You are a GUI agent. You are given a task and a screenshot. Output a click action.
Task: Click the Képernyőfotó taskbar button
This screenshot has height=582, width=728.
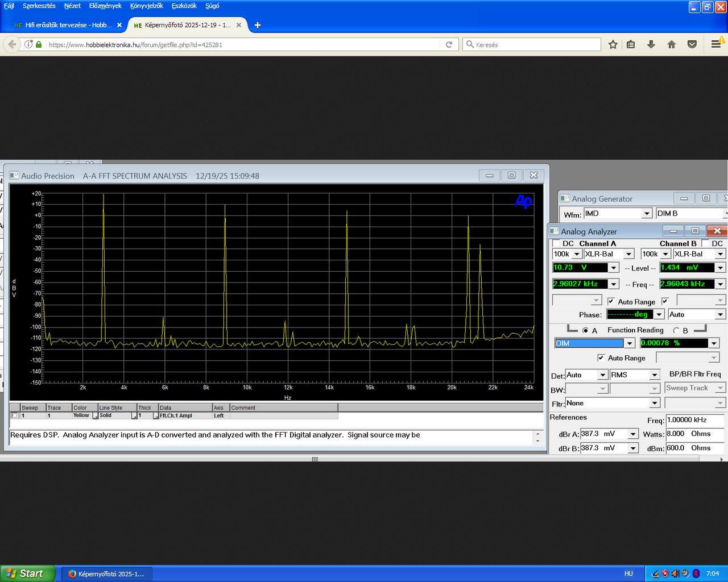106,573
